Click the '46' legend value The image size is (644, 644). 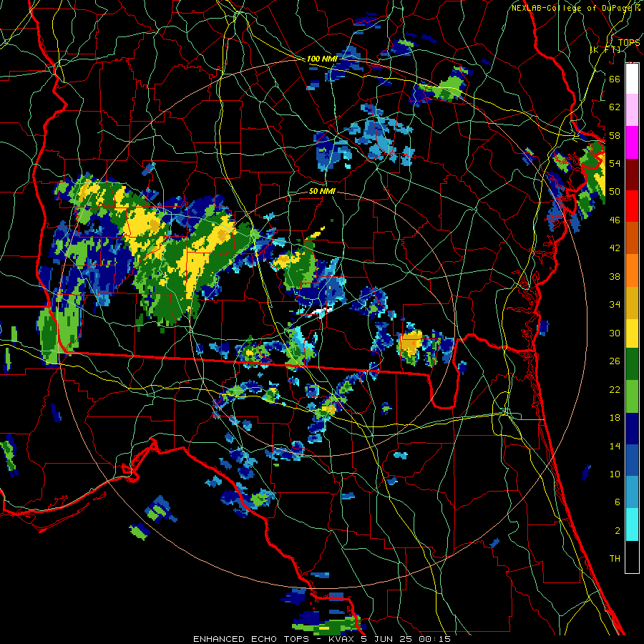coord(615,220)
